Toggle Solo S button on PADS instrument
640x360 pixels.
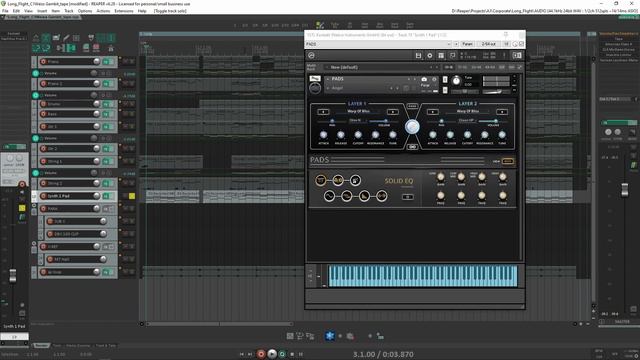445,80
